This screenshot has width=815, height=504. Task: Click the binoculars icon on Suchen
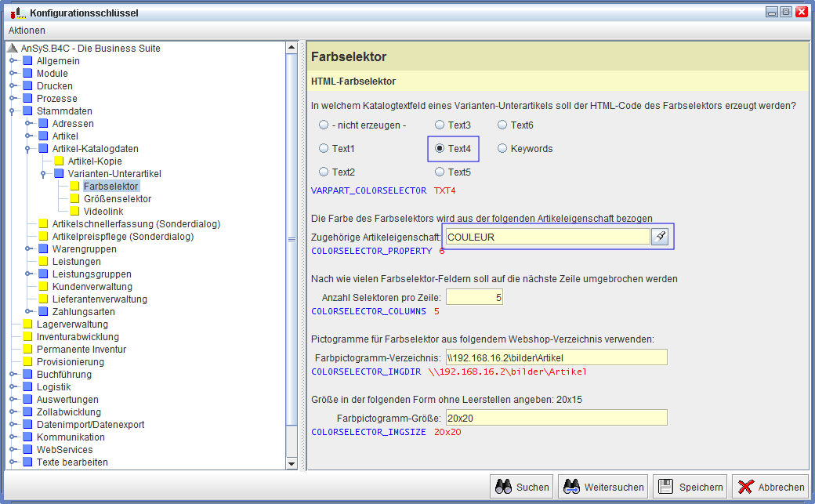click(x=503, y=487)
